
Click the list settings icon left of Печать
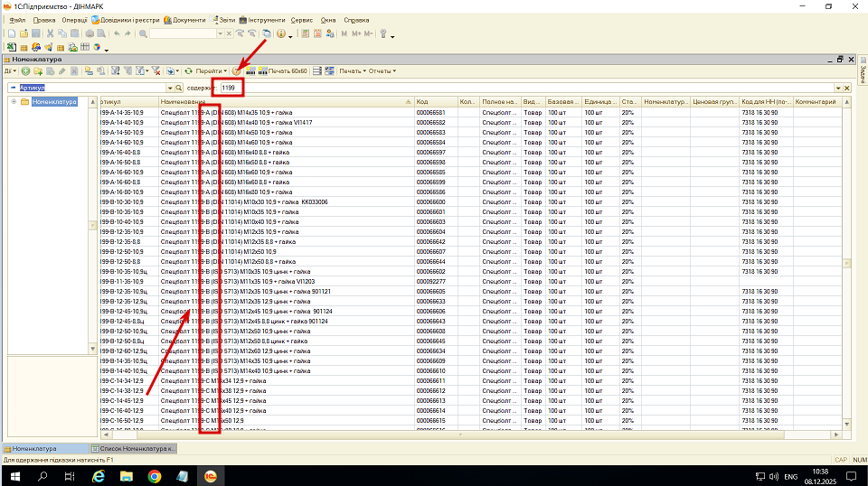[x=329, y=71]
